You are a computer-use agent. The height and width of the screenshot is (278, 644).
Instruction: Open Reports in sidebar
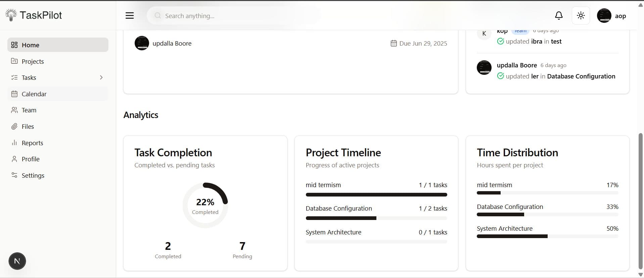tap(58, 143)
